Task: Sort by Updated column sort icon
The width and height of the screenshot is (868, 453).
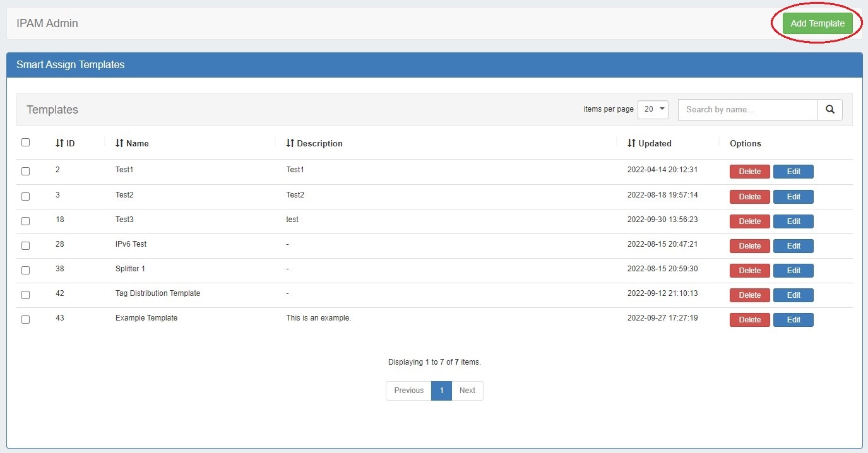Action: pyautogui.click(x=631, y=143)
